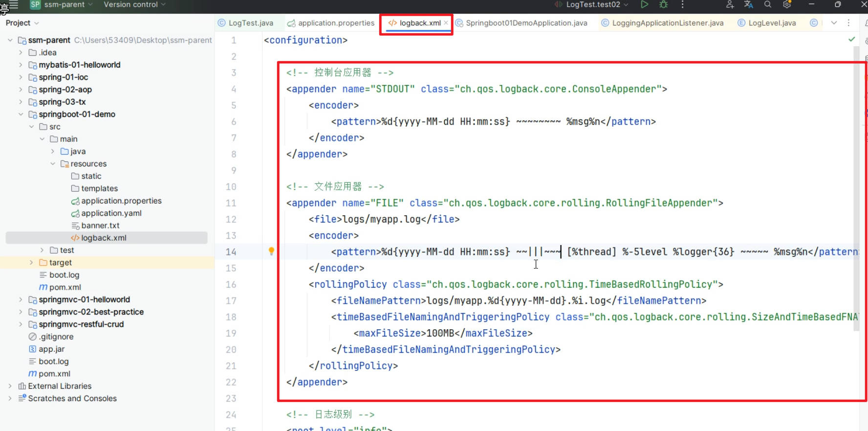Open IDE settings gear icon
This screenshot has height=431, width=868.
click(x=787, y=4)
